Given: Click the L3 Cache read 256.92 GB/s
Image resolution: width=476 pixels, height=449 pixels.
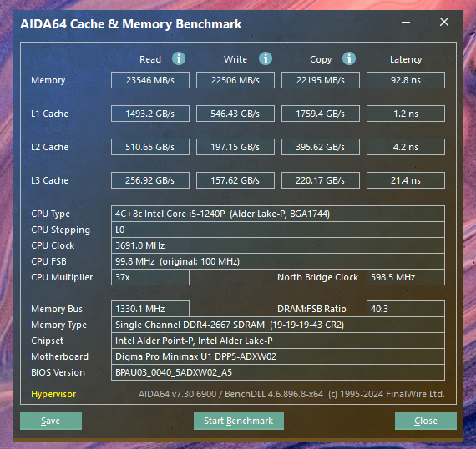Looking at the screenshot, I should [150, 180].
